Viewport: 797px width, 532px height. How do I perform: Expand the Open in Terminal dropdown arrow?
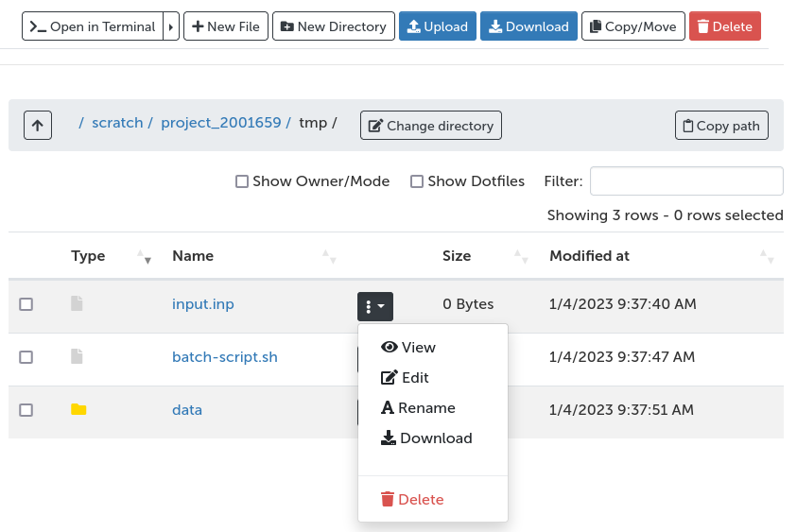click(171, 26)
